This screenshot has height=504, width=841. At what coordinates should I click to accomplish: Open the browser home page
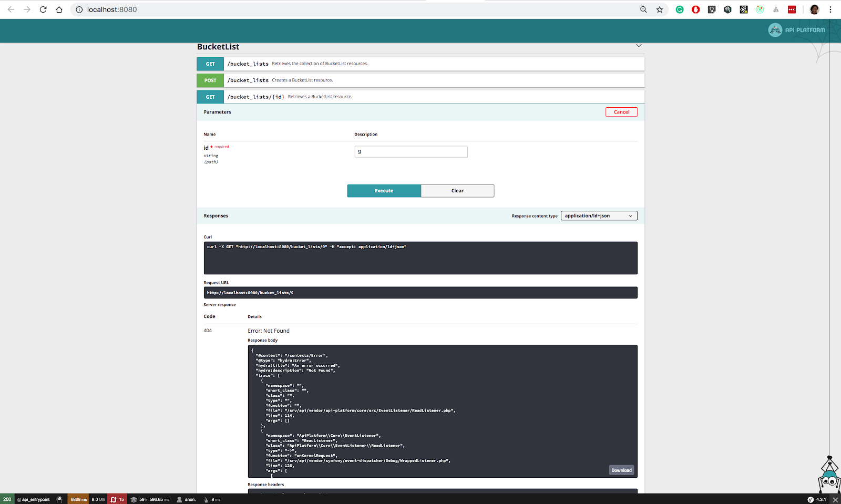click(x=59, y=9)
